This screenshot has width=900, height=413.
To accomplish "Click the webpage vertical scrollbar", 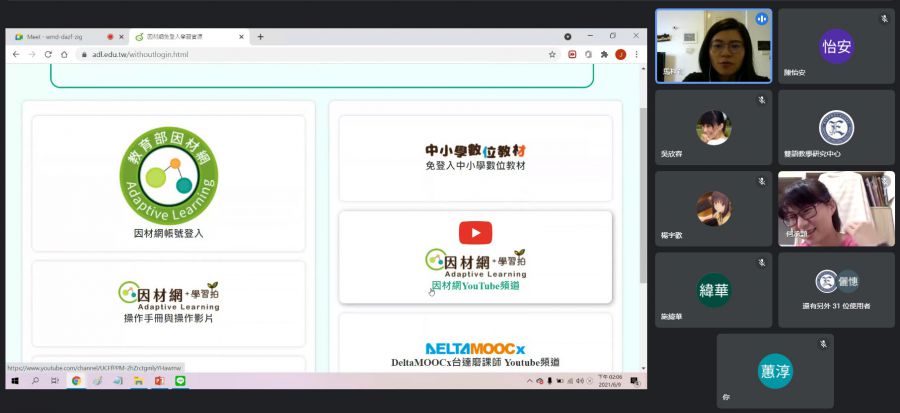I will 641,200.
